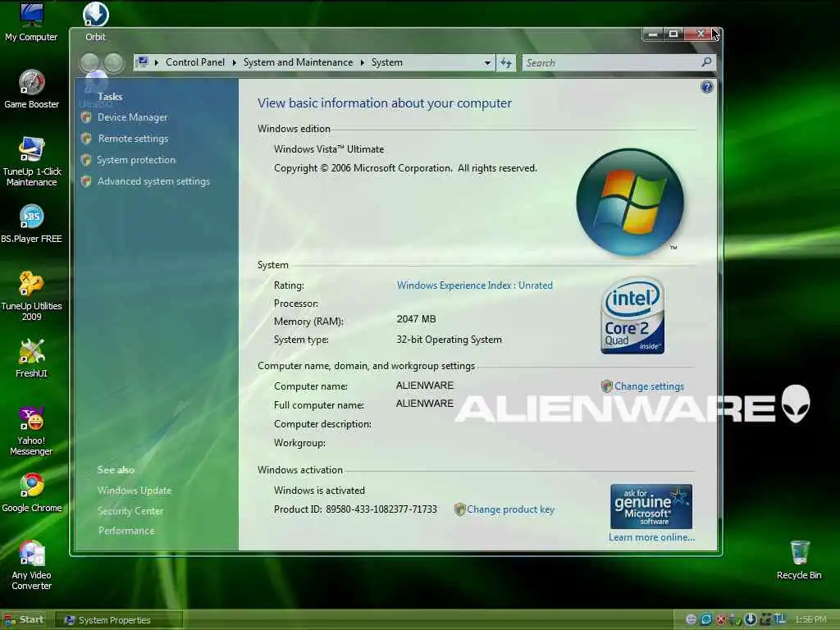Click Change product key link
Image resolution: width=840 pixels, height=630 pixels.
(x=510, y=509)
